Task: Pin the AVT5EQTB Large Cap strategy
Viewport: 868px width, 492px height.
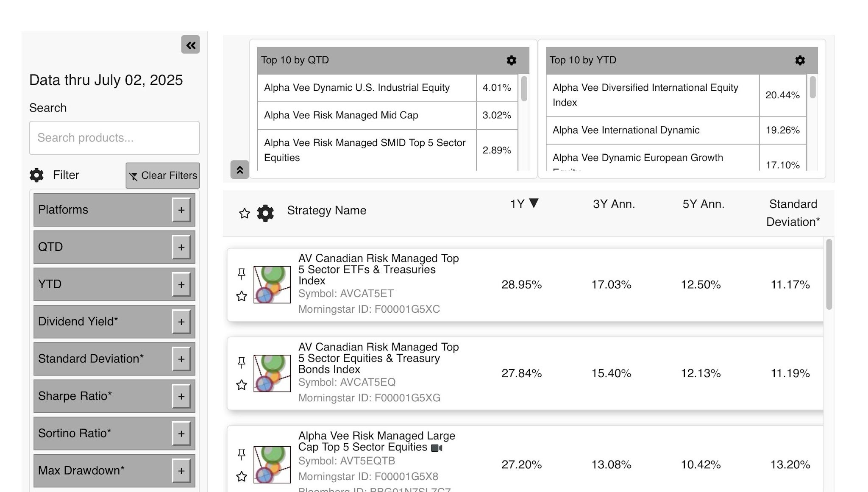Action: pyautogui.click(x=242, y=454)
